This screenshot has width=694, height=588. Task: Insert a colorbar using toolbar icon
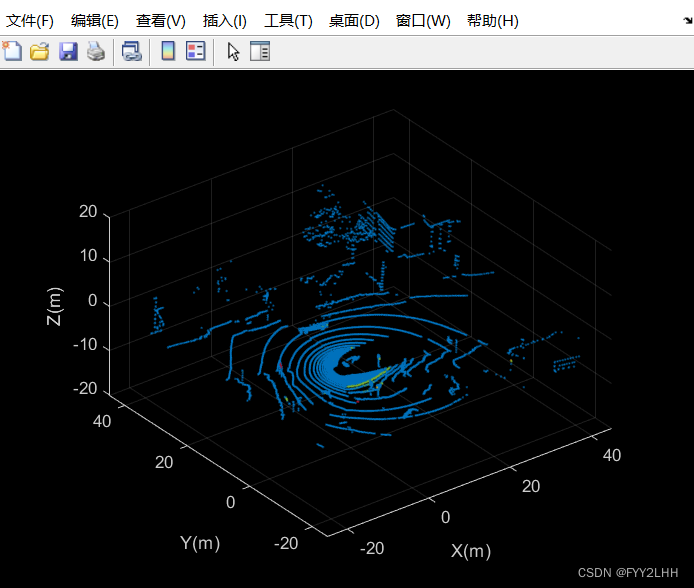click(168, 51)
